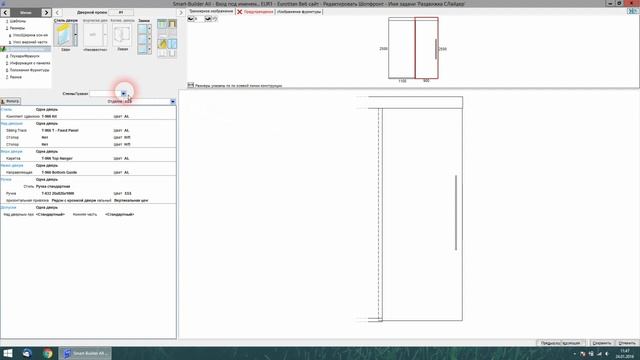Select the highlighted checked tree item
This screenshot has height=360, width=640.
[26, 49]
